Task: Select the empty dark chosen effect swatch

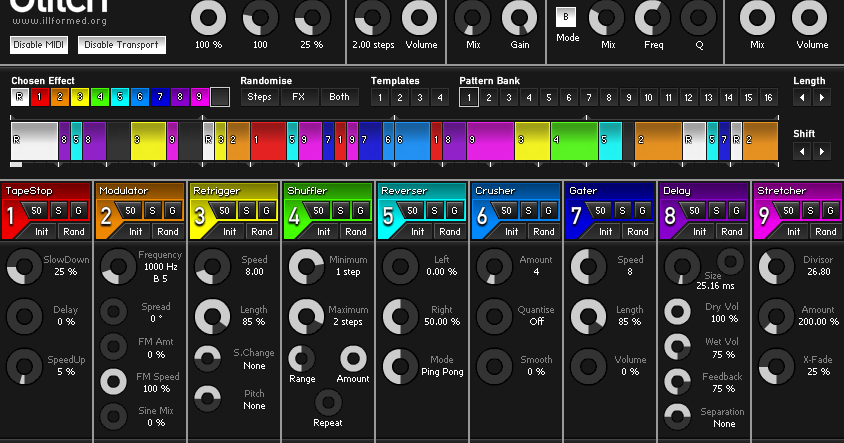Action: click(220, 97)
